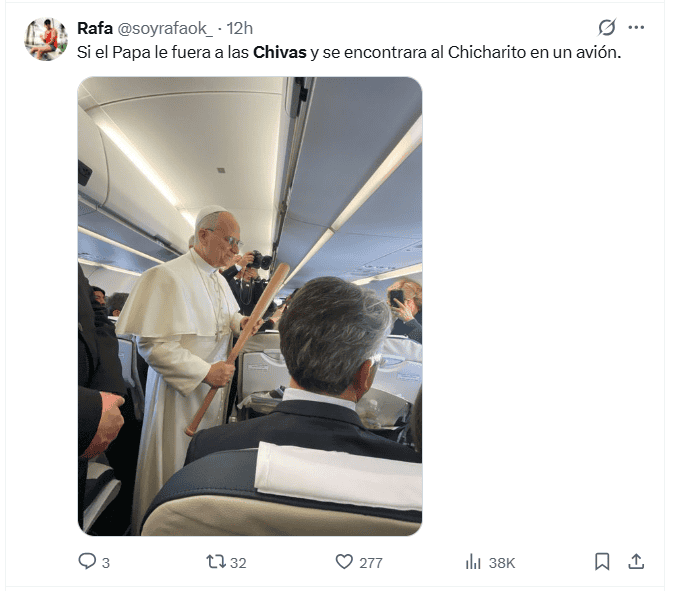678x591 pixels.
Task: Click the repost arrows icon
Action: (216, 562)
